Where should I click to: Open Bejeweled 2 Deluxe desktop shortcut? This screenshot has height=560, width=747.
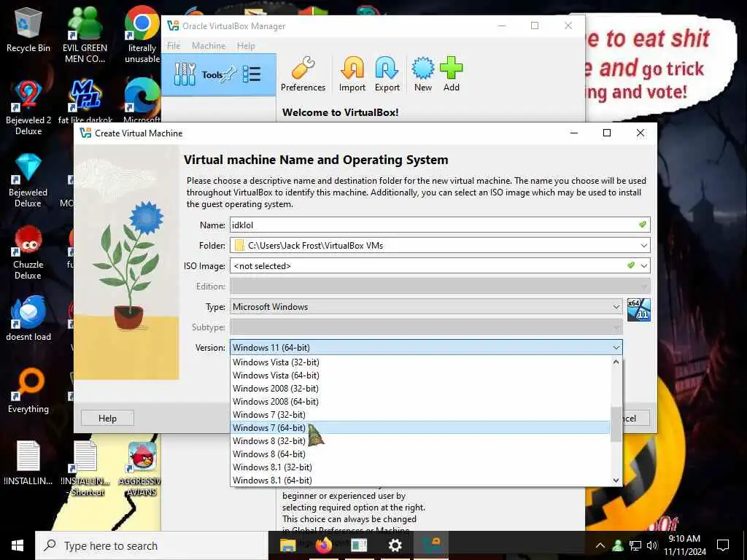click(x=28, y=108)
